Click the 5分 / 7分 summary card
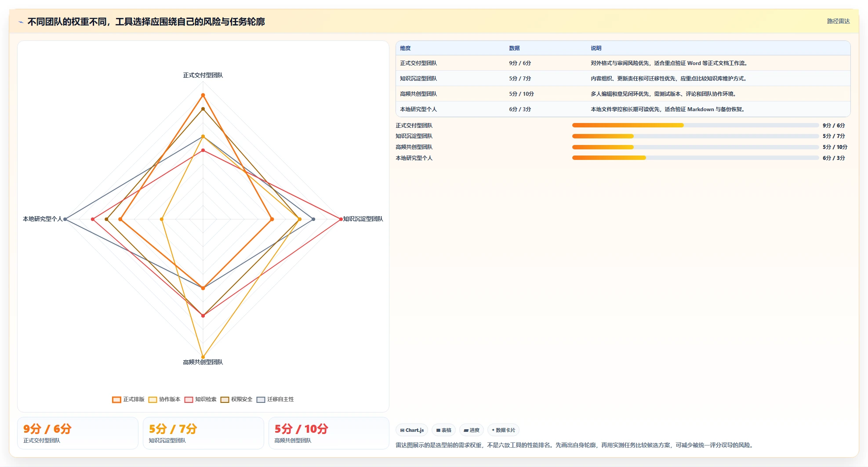This screenshot has height=467, width=868. pos(203,433)
